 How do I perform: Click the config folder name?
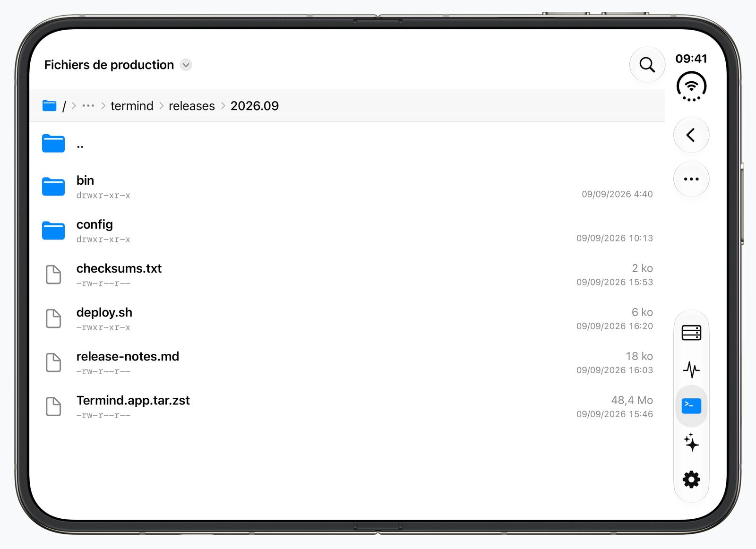(94, 224)
